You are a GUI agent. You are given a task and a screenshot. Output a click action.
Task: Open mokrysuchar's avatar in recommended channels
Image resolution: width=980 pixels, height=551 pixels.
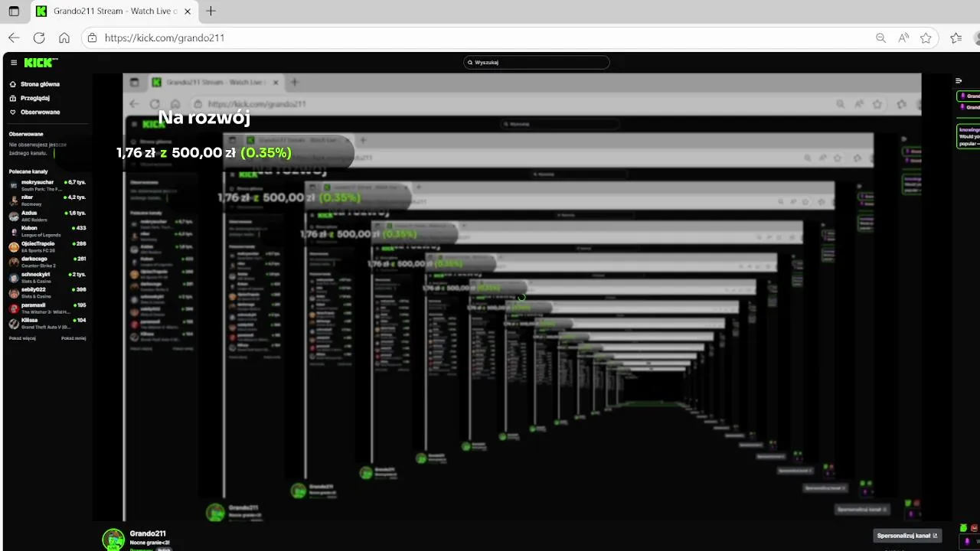click(14, 185)
